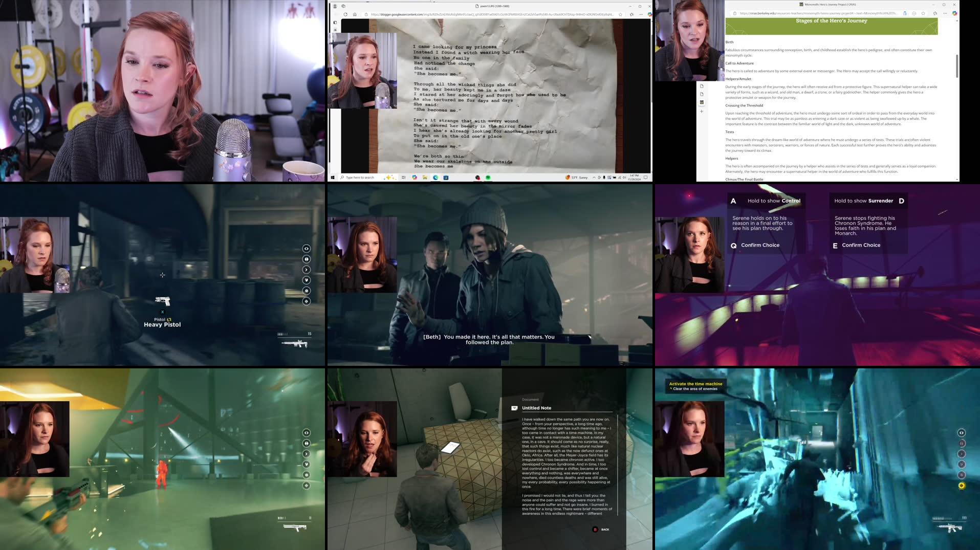Viewport: 980px width, 550px height.
Task: Select the arrow power icon in Heavy Pistol scene
Action: (x=307, y=270)
